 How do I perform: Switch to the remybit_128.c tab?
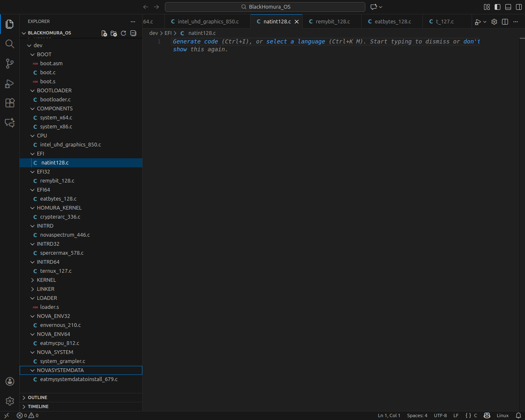click(332, 22)
